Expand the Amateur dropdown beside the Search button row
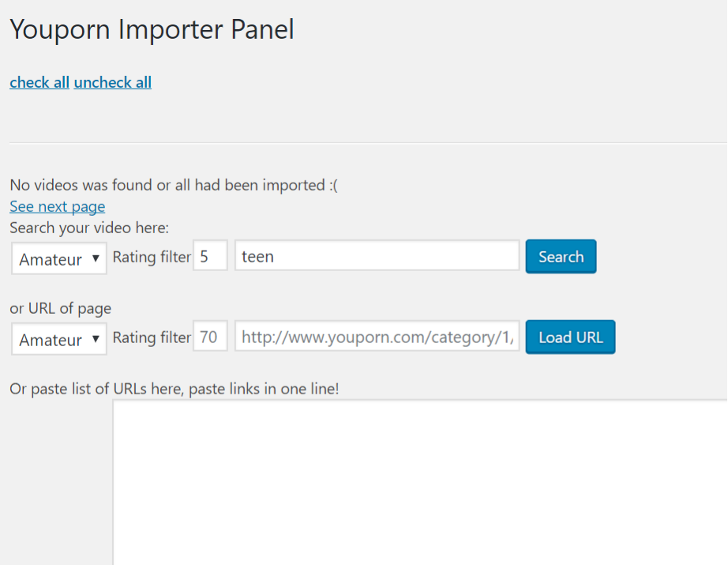 tap(59, 258)
